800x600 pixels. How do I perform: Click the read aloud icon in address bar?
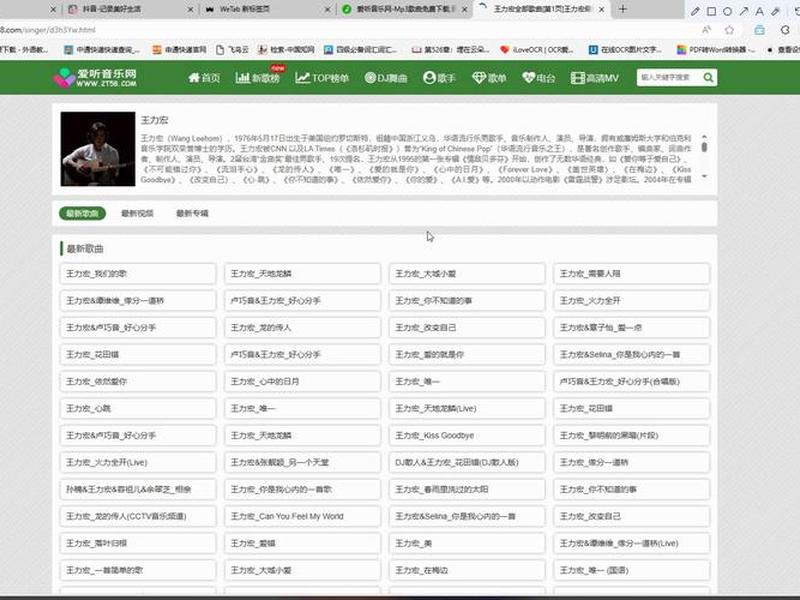[707, 30]
